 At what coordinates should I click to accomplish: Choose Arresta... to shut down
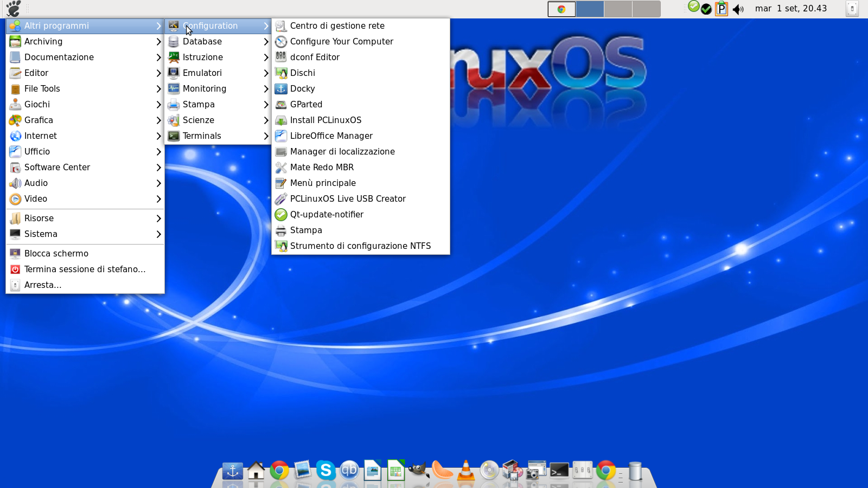[85, 285]
